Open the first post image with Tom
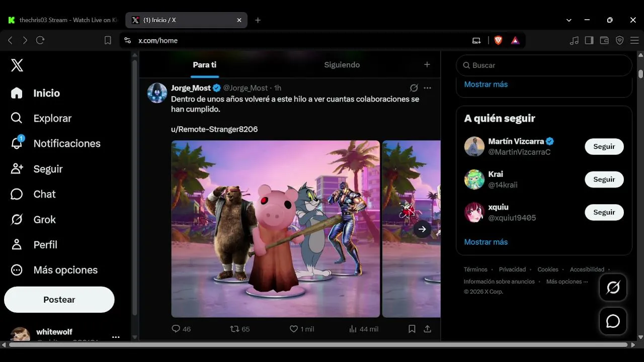Viewport: 644px width, 362px height. (276, 229)
